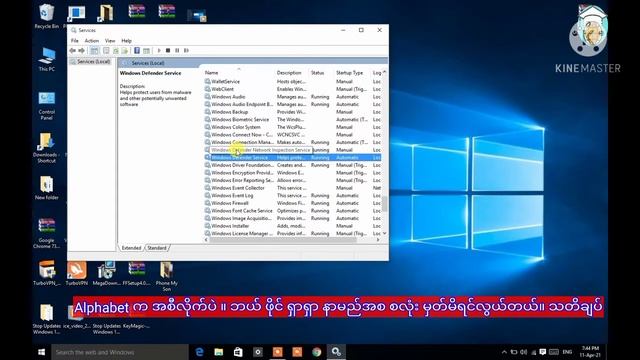Select the Windows Encryption Provider row
The image size is (640, 360).
click(x=292, y=173)
